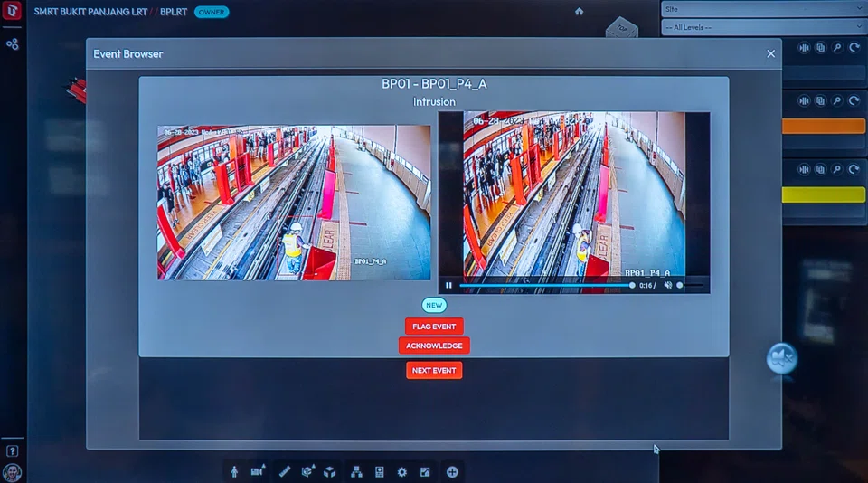The width and height of the screenshot is (868, 483).
Task: Click the ACKNOWLEDGE button
Action: click(x=434, y=346)
